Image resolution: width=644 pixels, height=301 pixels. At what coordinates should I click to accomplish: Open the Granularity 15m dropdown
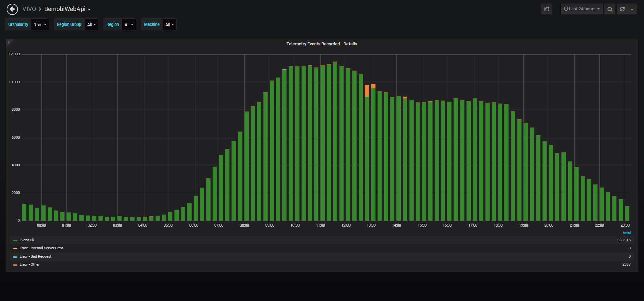point(40,24)
